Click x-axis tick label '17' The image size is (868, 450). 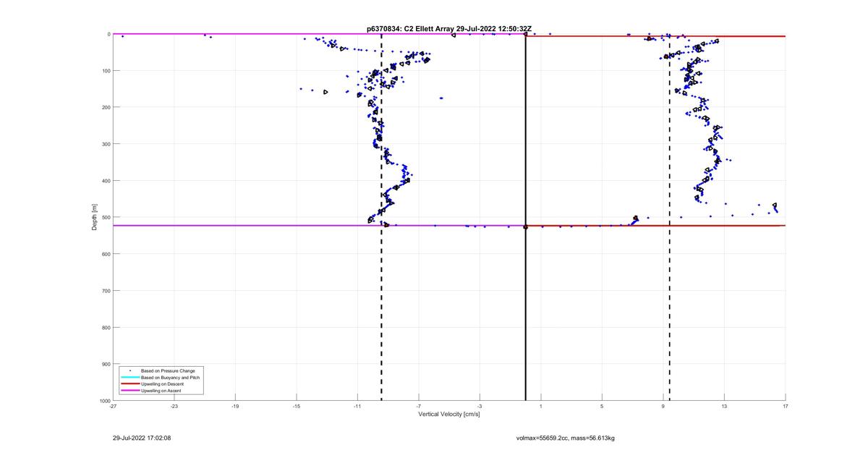coord(785,407)
